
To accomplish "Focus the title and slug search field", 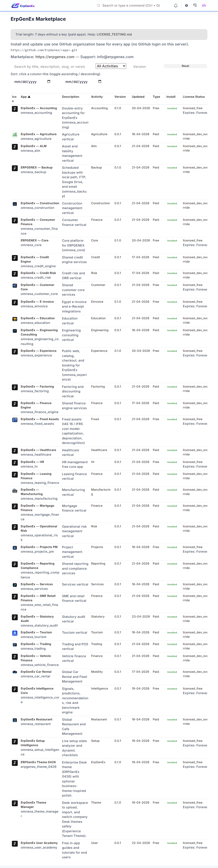I will (50, 67).
